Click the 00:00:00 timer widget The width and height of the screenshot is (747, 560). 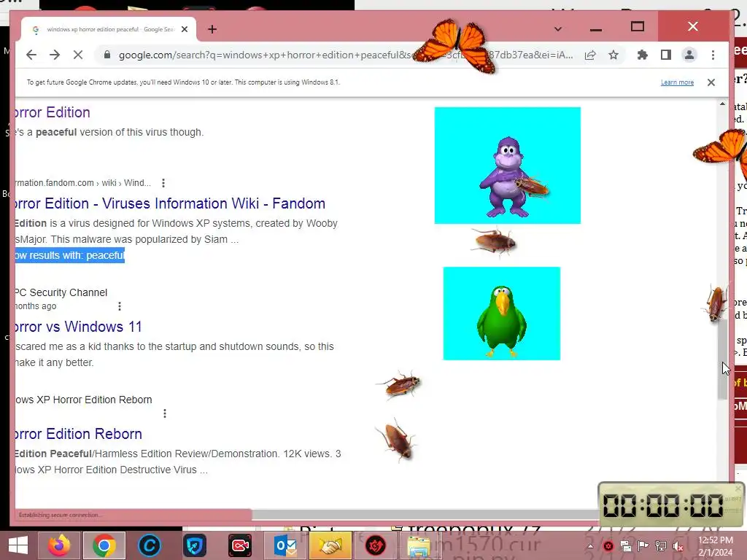tap(671, 505)
